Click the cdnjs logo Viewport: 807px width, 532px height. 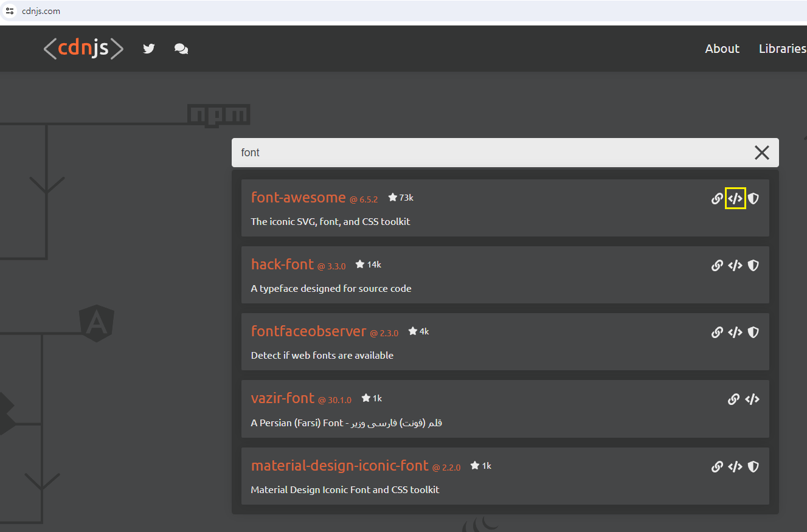coord(83,49)
